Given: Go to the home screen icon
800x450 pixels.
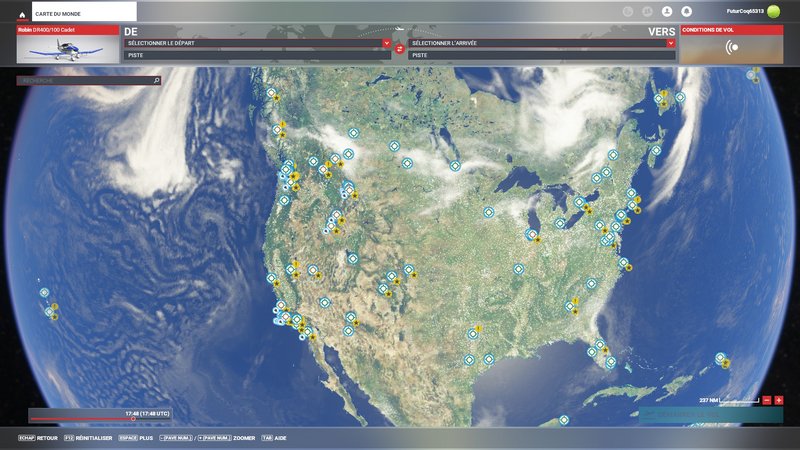Looking at the screenshot, I should (22, 14).
